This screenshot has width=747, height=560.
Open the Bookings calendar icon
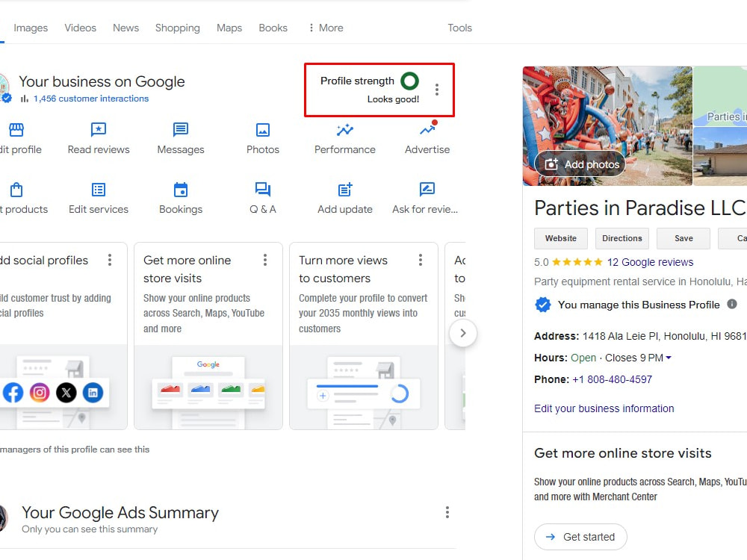coord(181,190)
